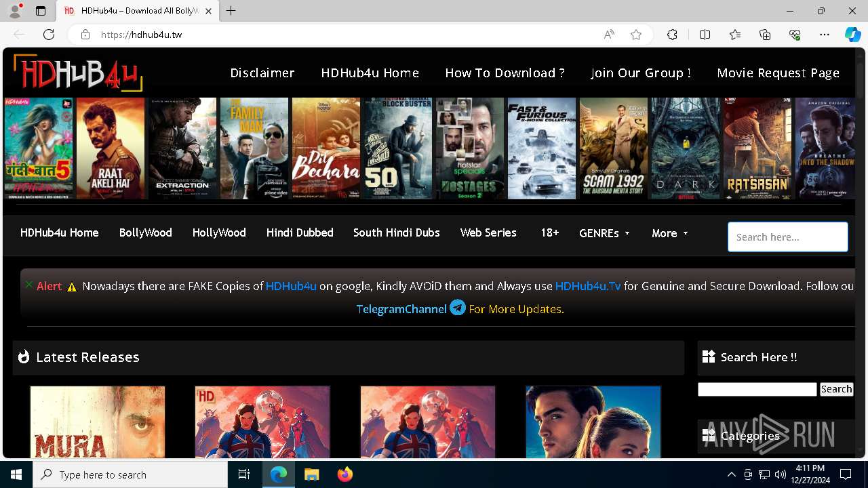
Task: Select HollyWood category
Action: [x=219, y=232]
